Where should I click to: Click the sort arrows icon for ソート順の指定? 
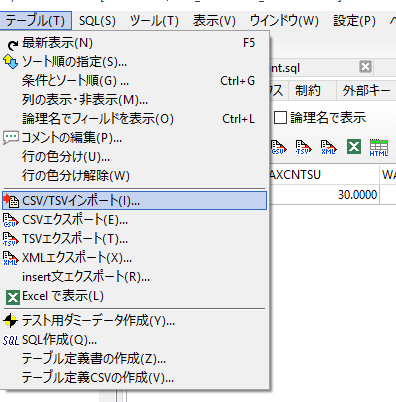[10, 62]
